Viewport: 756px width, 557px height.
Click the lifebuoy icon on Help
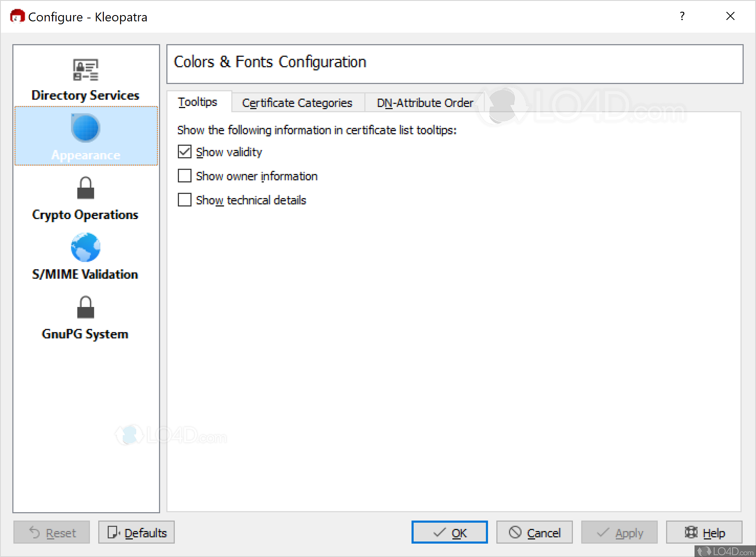click(x=690, y=532)
